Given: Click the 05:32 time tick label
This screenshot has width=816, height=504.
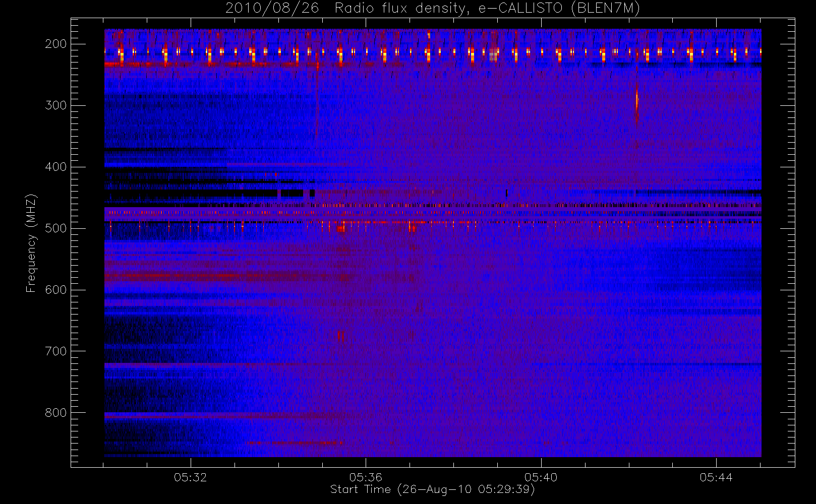Looking at the screenshot, I should (191, 477).
